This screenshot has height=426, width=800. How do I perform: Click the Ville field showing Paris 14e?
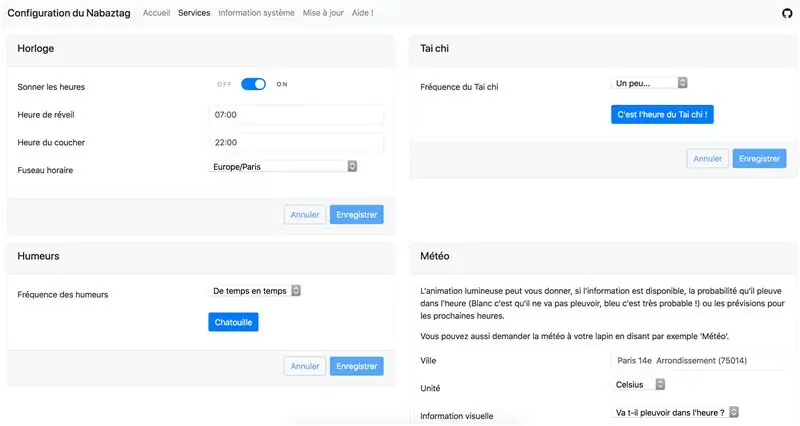pyautogui.click(x=698, y=361)
